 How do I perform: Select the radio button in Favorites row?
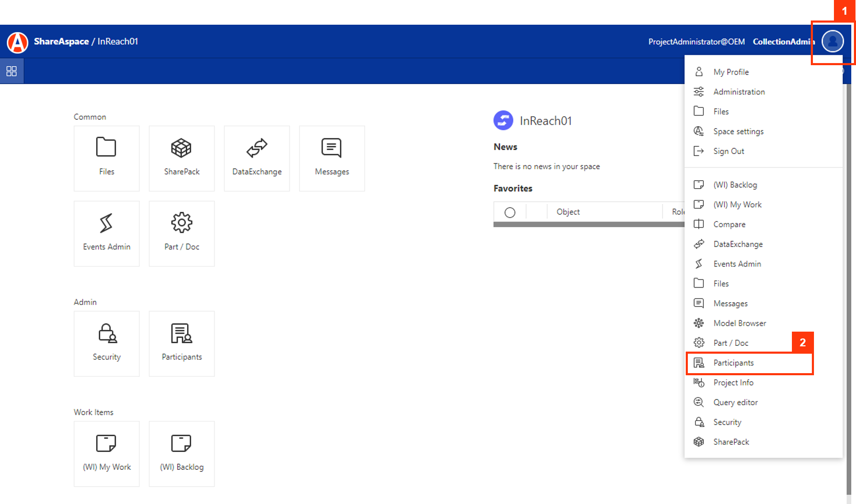coord(509,212)
